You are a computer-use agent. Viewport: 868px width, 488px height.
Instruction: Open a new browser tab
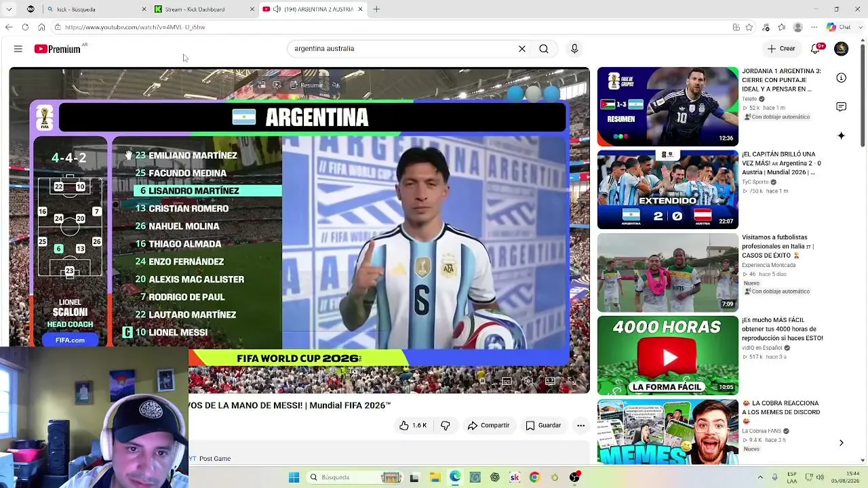coord(376,9)
